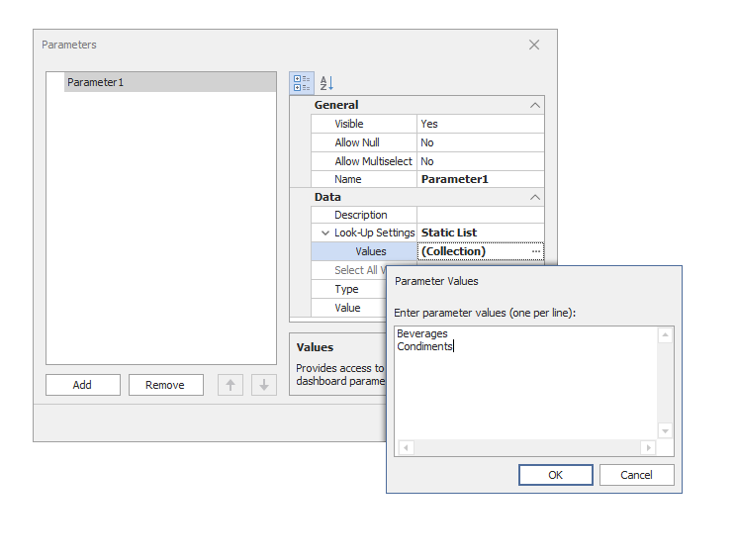
Task: Sort properties alphabetically with A-Z icon
Action: pyautogui.click(x=326, y=83)
